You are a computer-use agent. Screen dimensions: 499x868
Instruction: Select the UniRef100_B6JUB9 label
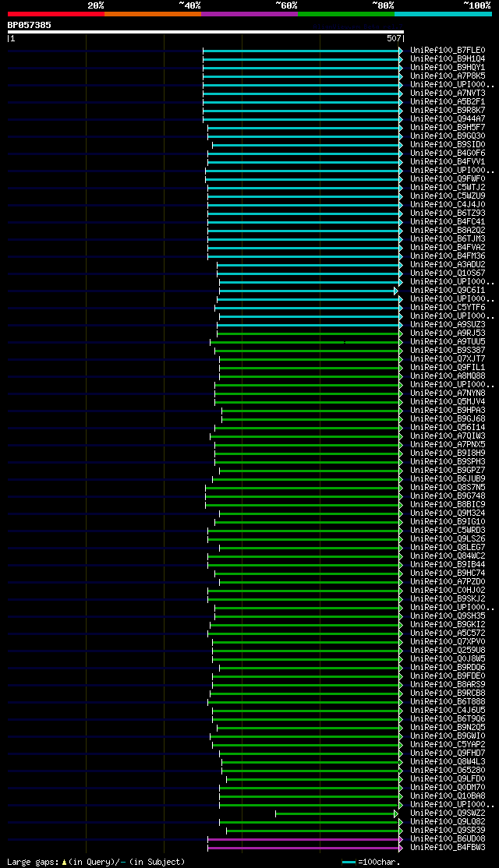pos(448,479)
